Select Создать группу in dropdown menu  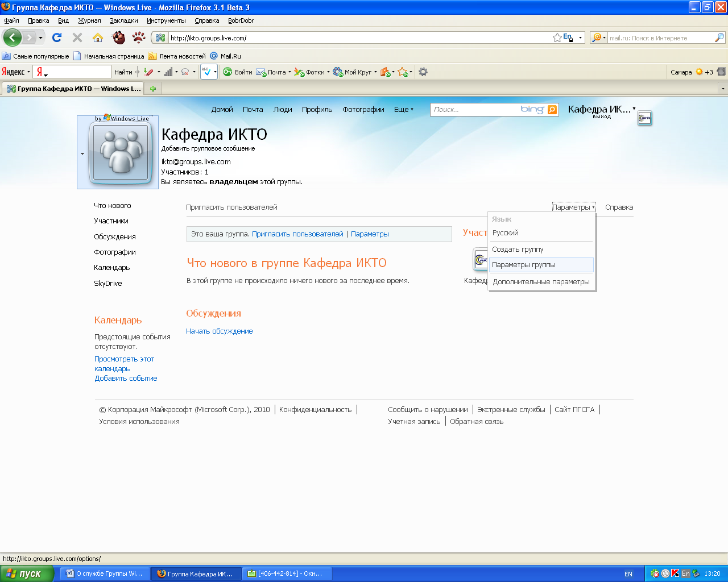coord(541,250)
